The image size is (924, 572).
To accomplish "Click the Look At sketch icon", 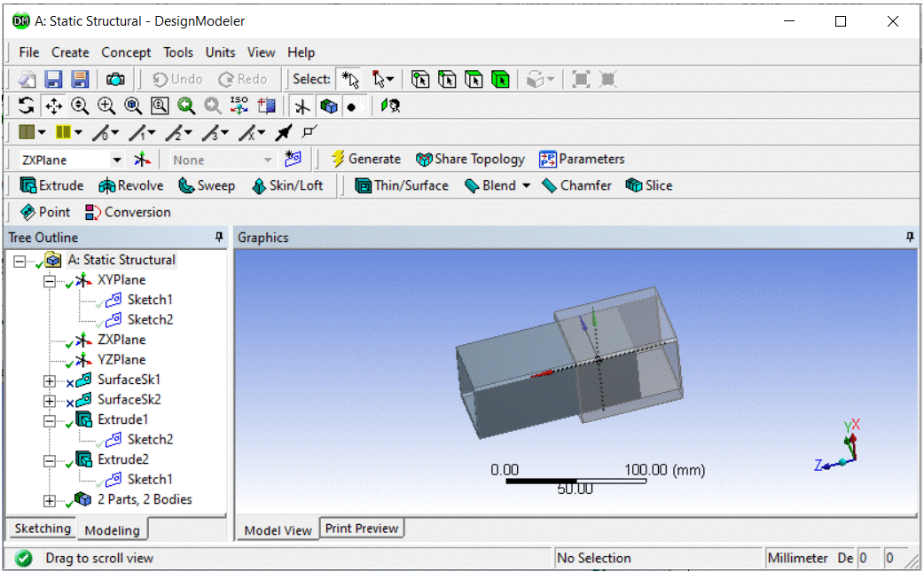I will pyautogui.click(x=390, y=106).
